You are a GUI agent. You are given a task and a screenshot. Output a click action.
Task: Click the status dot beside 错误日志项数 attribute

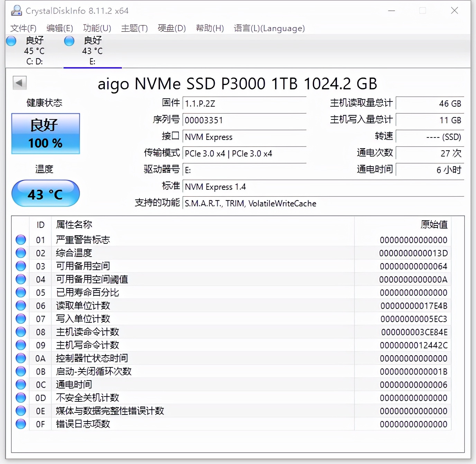[20, 424]
